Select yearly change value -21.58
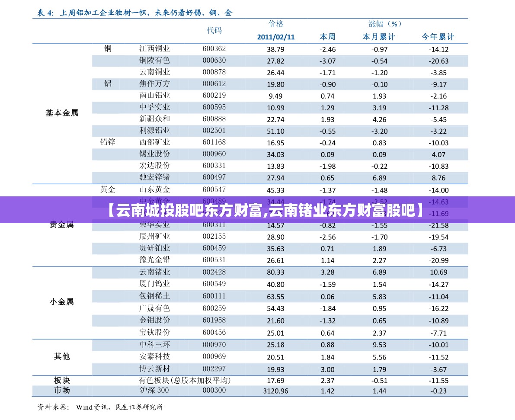Screen dimensions: 515x420 point(438,225)
